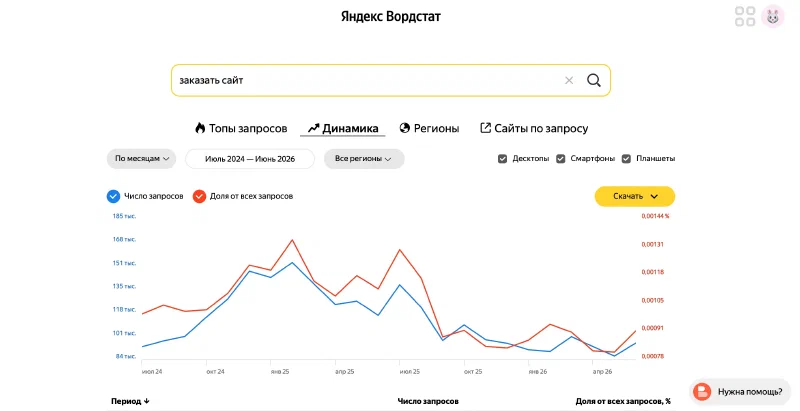
Task: Click the окт 25 axis label
Action: (x=473, y=372)
